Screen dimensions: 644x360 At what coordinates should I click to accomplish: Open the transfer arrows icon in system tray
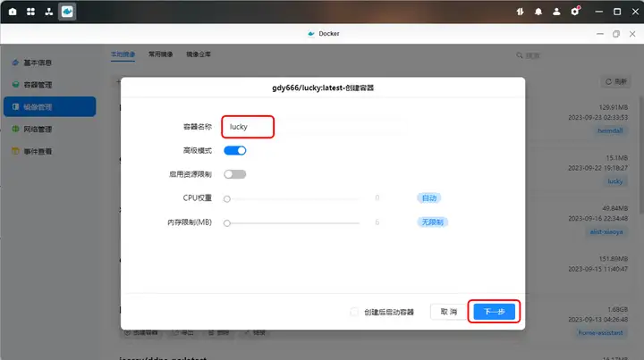(x=520, y=12)
